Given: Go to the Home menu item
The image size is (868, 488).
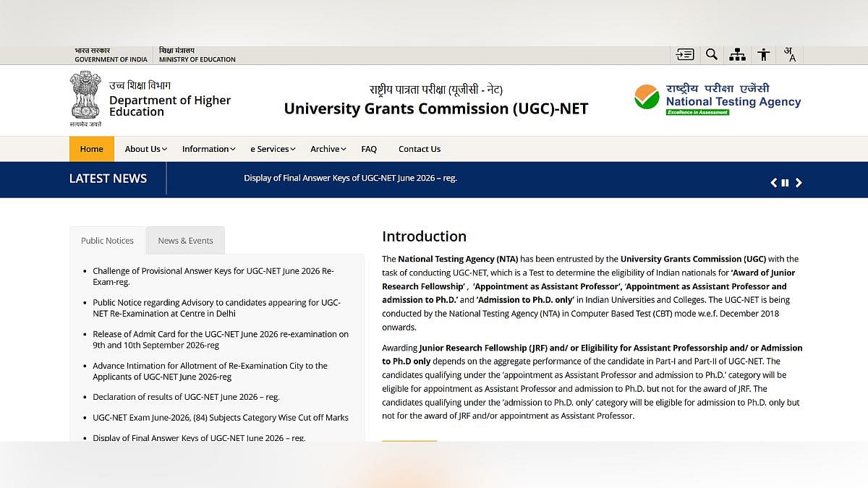Looking at the screenshot, I should [x=92, y=149].
